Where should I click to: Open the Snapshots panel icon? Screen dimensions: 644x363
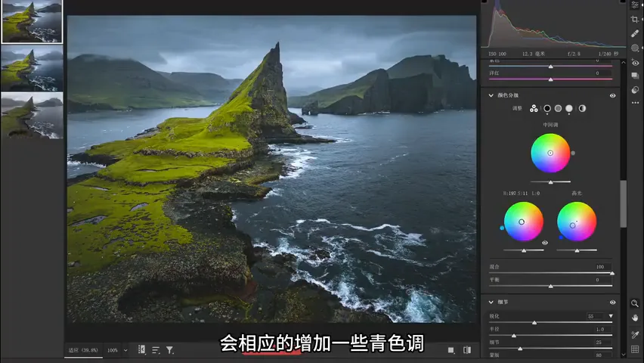click(635, 76)
